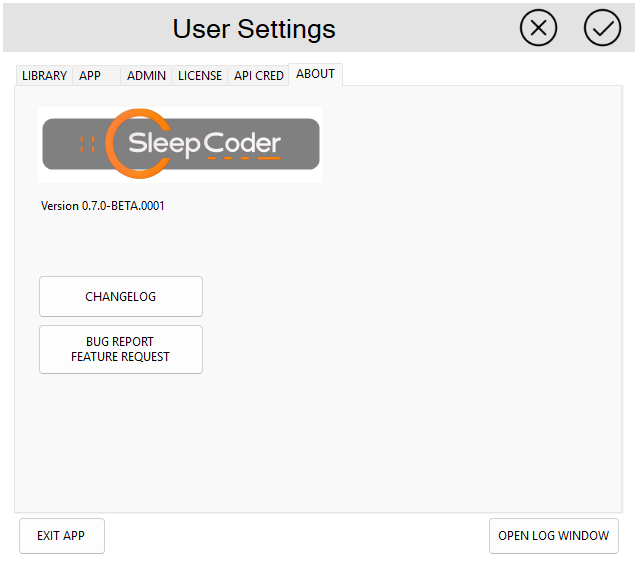Click Bug Report Feature Request button
Screen dimensions: 639x574
tap(121, 349)
